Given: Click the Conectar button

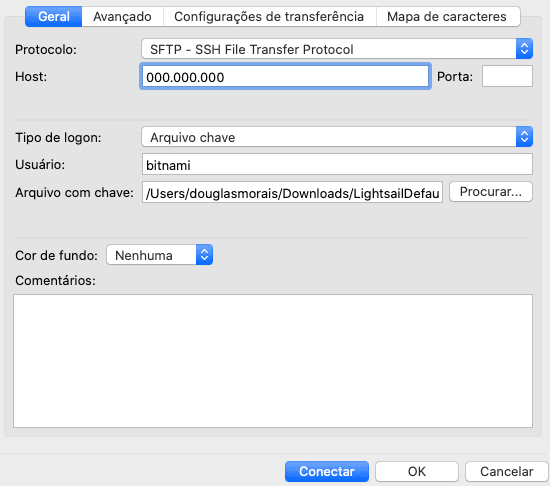Looking at the screenshot, I should (327, 471).
